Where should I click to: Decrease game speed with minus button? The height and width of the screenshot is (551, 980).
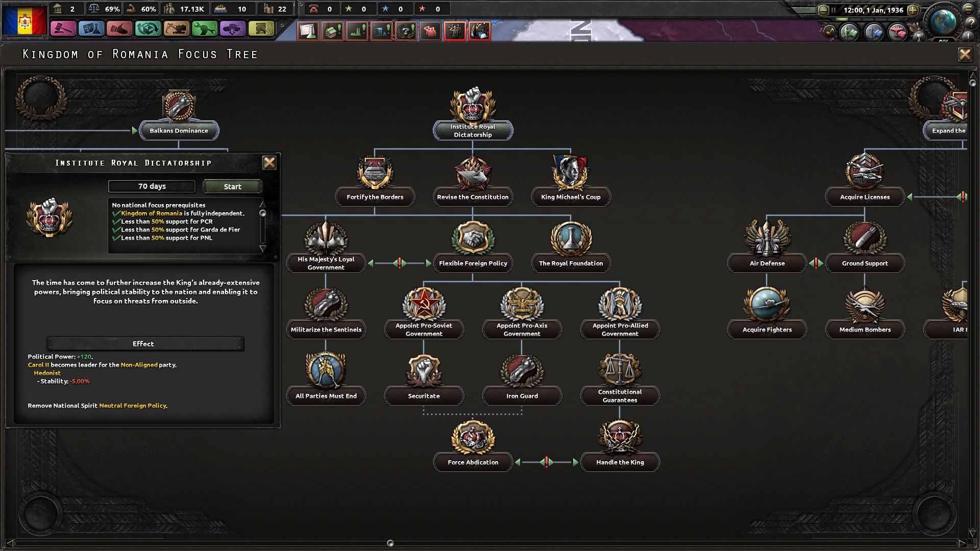[x=823, y=10]
